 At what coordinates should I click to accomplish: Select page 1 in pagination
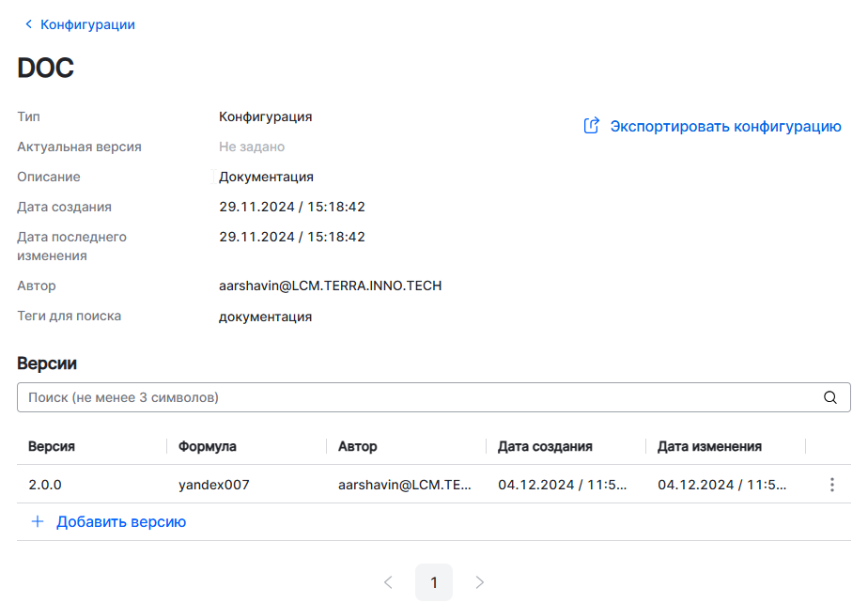pyautogui.click(x=434, y=582)
